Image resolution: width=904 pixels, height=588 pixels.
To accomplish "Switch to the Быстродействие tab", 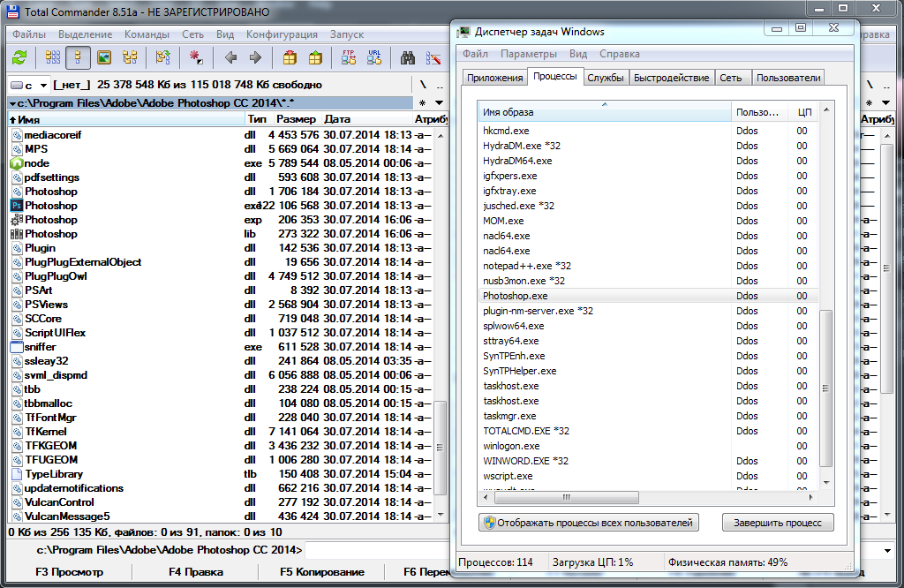I will pos(671,78).
